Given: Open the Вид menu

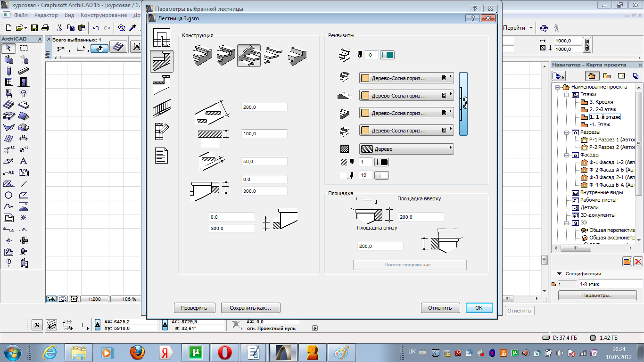Looking at the screenshot, I should 69,15.
